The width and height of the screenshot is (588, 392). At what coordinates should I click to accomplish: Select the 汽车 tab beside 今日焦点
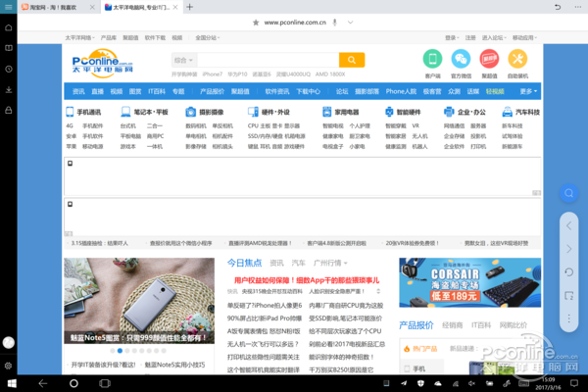pyautogui.click(x=299, y=263)
